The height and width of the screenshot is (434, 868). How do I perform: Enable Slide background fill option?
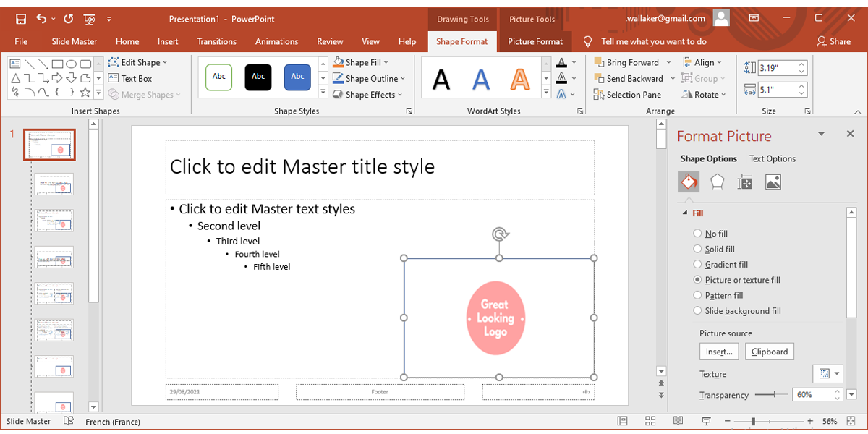pos(697,311)
